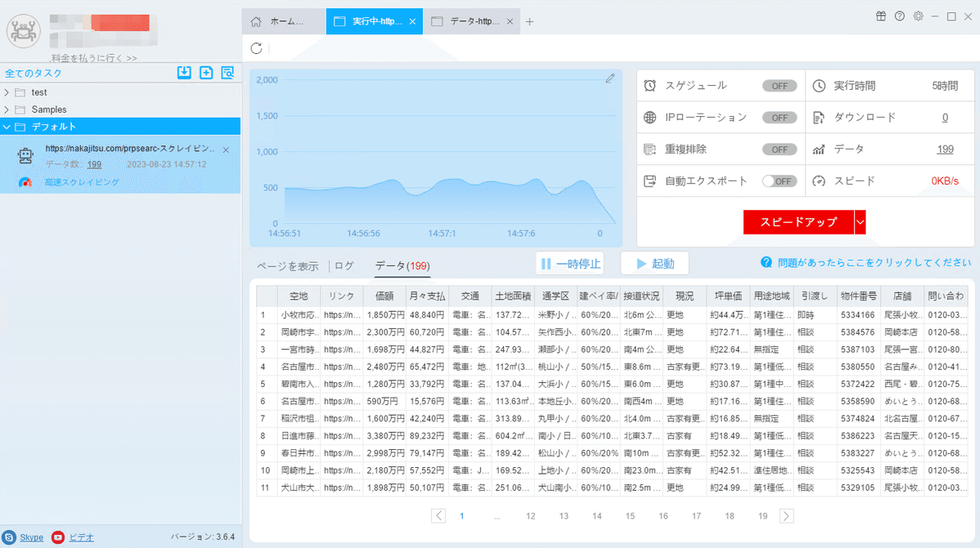
Task: Click the edit pencil icon on the chart
Action: tap(610, 78)
